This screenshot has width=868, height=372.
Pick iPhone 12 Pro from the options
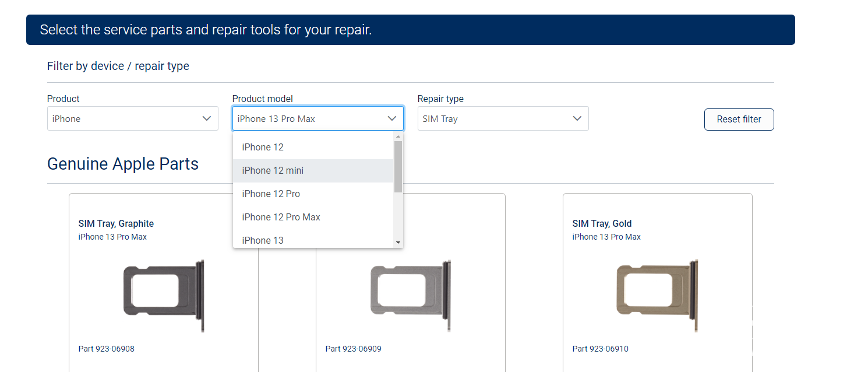[313, 194]
